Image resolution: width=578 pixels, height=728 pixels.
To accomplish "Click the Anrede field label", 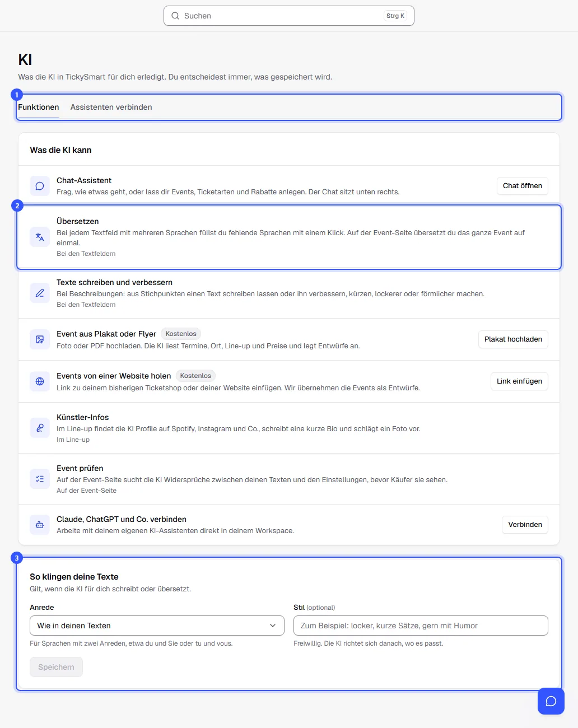I will 42,608.
